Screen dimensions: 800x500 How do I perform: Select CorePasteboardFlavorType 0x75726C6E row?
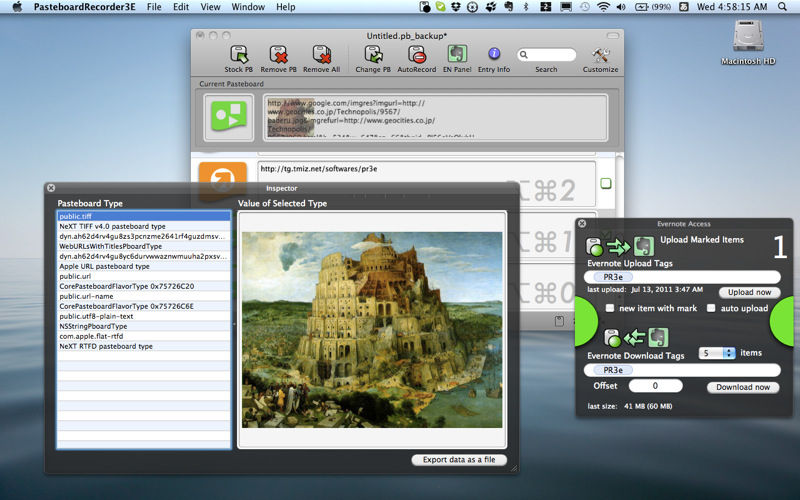coord(144,306)
